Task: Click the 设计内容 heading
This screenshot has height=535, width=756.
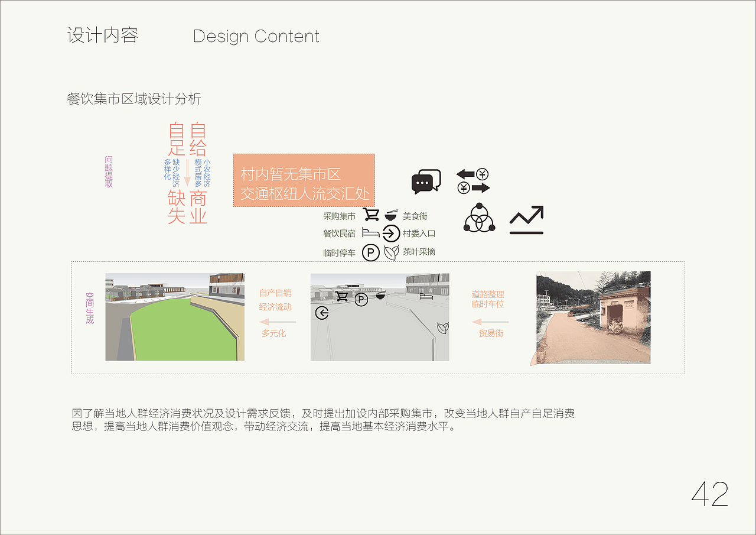Action: pos(103,35)
